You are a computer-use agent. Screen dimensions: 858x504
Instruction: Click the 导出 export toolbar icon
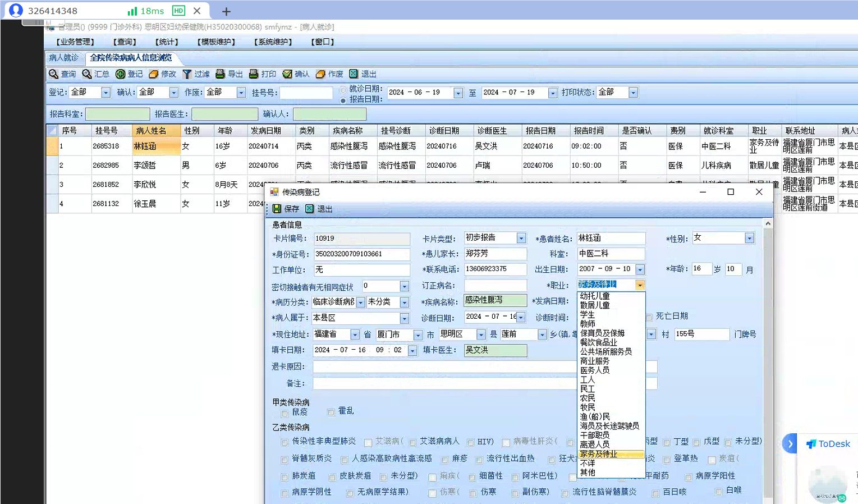pyautogui.click(x=221, y=74)
